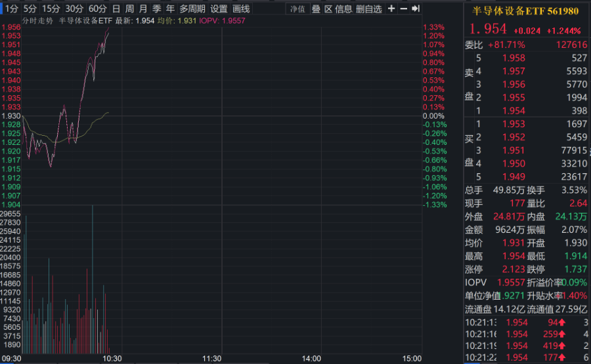Click the 叠 overlay button
591x364 pixels.
point(316,9)
